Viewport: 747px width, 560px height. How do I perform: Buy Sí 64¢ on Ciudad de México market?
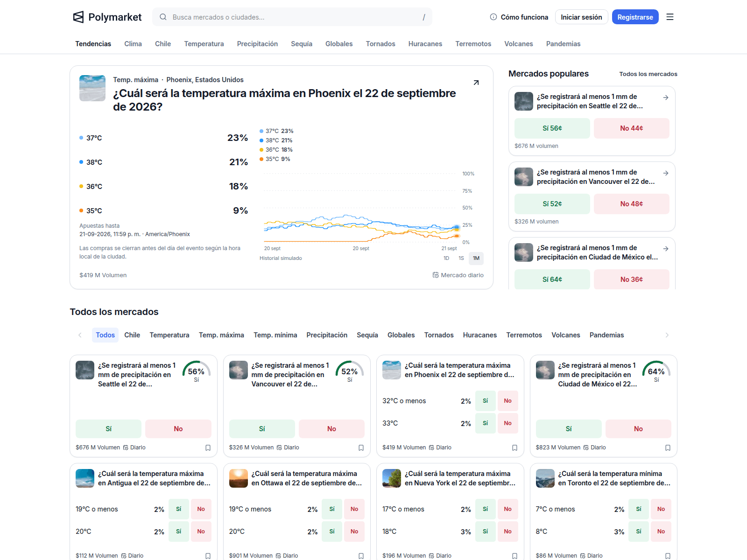coord(552,279)
